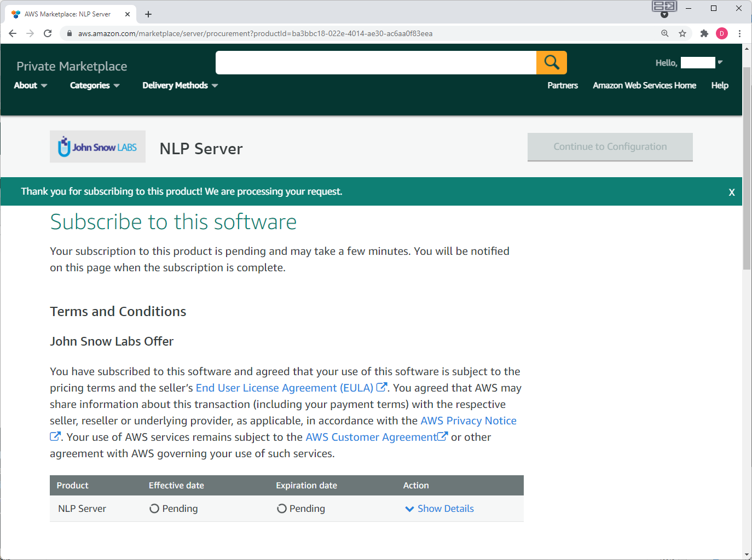Open End User License Agreement (EULA) link
Image resolution: width=752 pixels, height=560 pixels.
pos(285,388)
